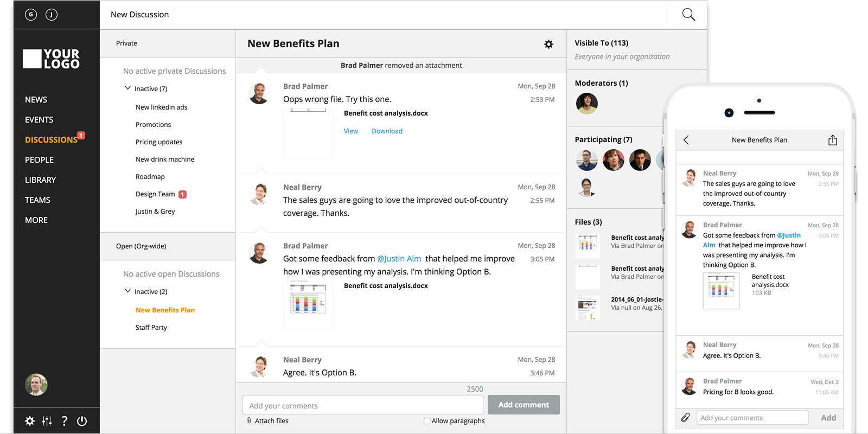Image resolution: width=868 pixels, height=434 pixels.
Task: Tap the paperclip attach icon on phone
Action: pos(686,418)
